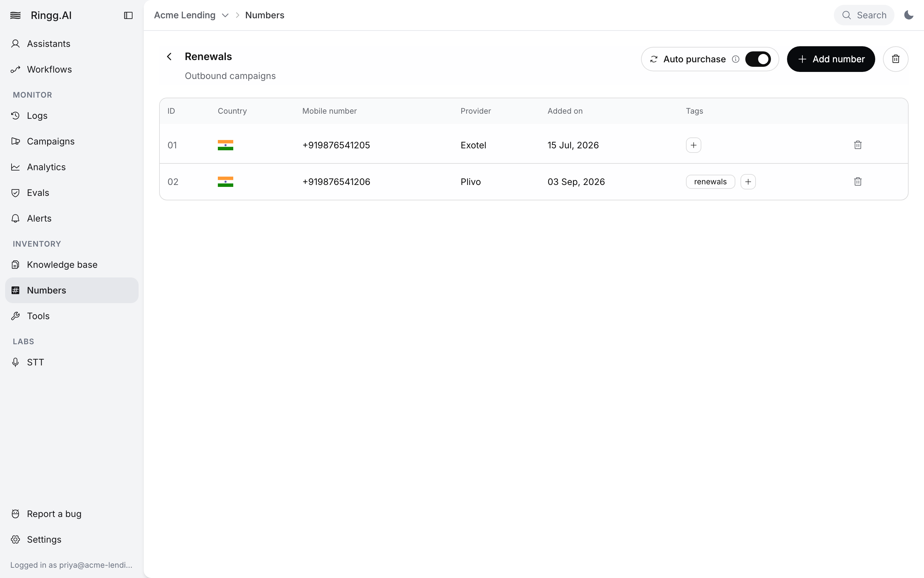Click the Added on column header
Image resolution: width=924 pixels, height=578 pixels.
coord(565,111)
